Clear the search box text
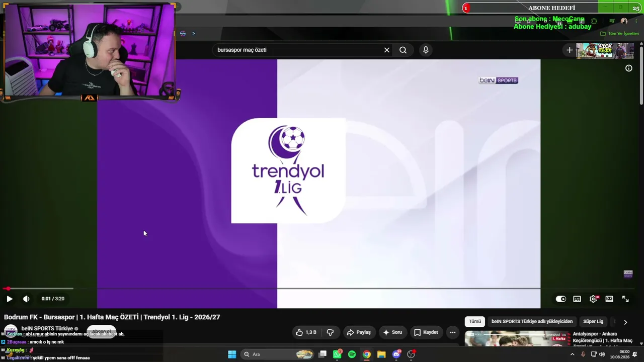 [387, 50]
